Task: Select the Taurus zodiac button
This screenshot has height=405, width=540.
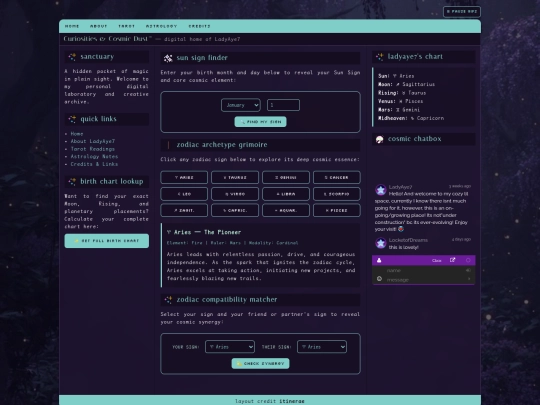Action: point(235,177)
